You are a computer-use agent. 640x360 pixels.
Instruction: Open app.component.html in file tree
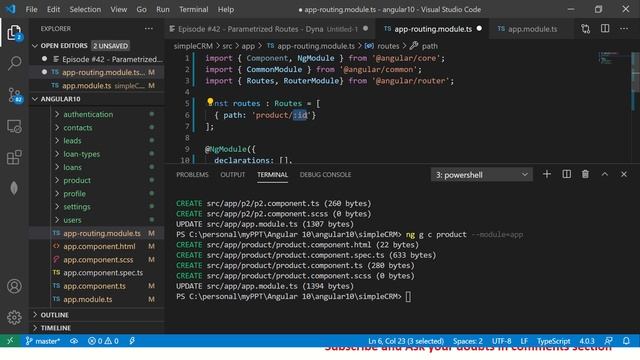(x=99, y=246)
